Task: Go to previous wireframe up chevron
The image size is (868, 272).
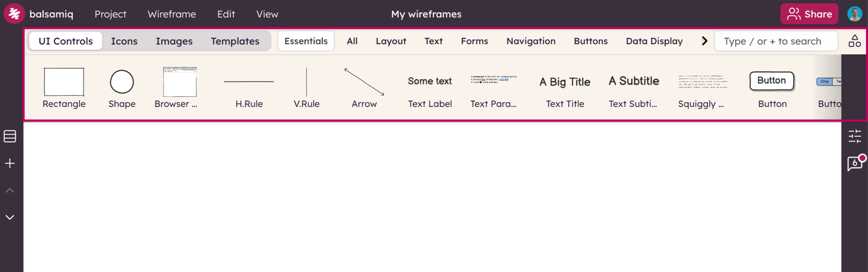Action: coord(10,190)
